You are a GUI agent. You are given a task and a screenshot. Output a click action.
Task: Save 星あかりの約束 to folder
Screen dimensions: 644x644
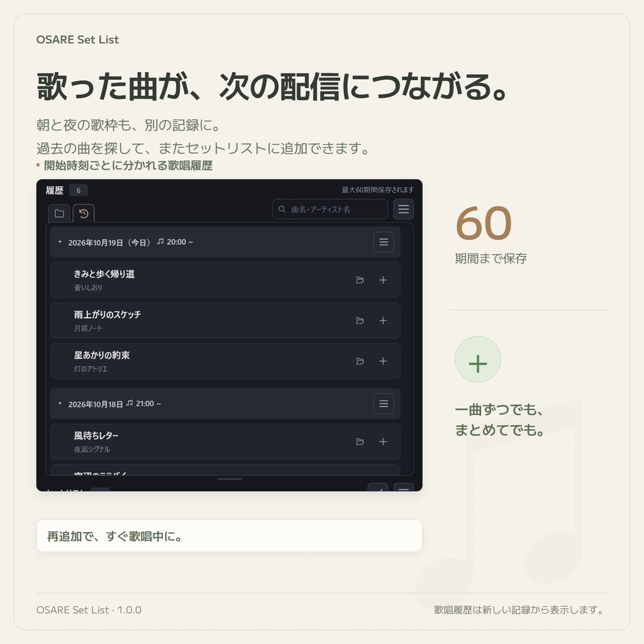coord(360,361)
